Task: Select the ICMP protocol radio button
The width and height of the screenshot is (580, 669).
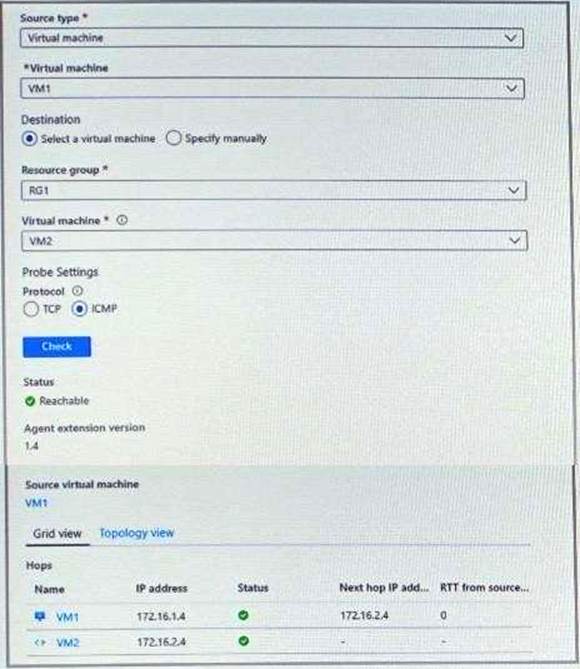Action: [x=79, y=308]
